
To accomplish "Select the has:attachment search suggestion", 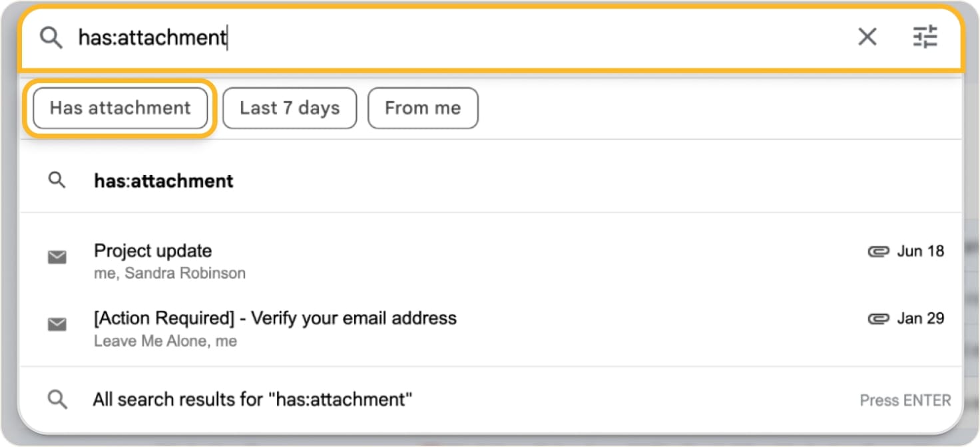I will coord(163,180).
